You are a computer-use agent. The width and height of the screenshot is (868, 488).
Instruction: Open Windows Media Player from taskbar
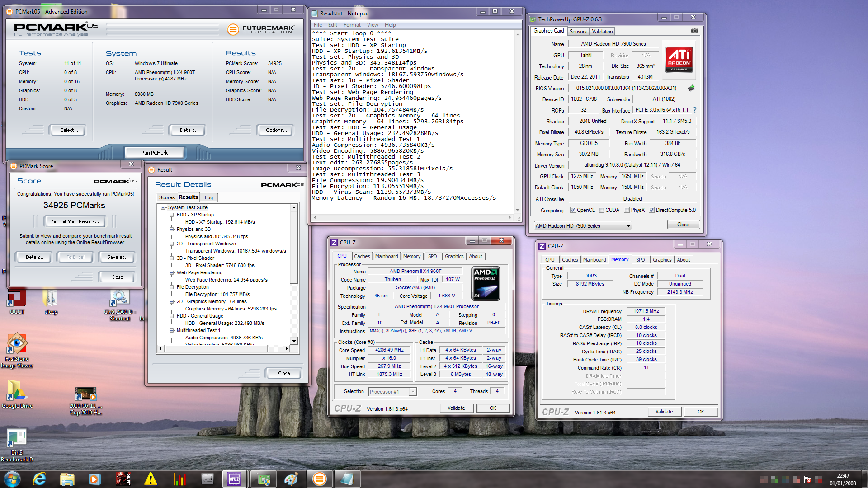click(94, 479)
